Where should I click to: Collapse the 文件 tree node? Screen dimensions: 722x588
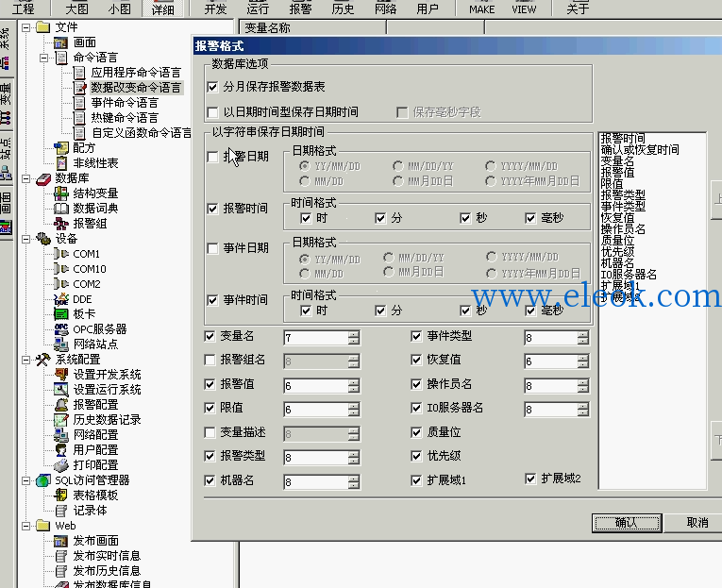click(26, 27)
